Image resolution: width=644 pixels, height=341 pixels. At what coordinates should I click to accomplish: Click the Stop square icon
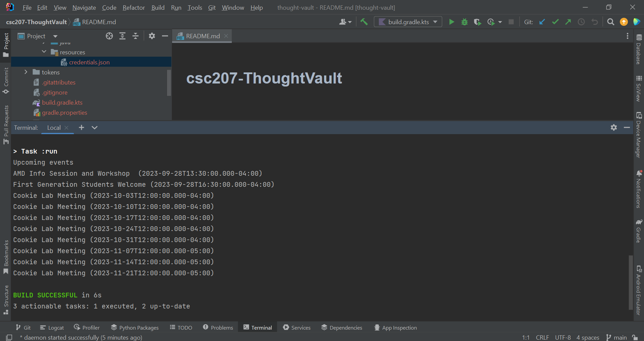[511, 22]
